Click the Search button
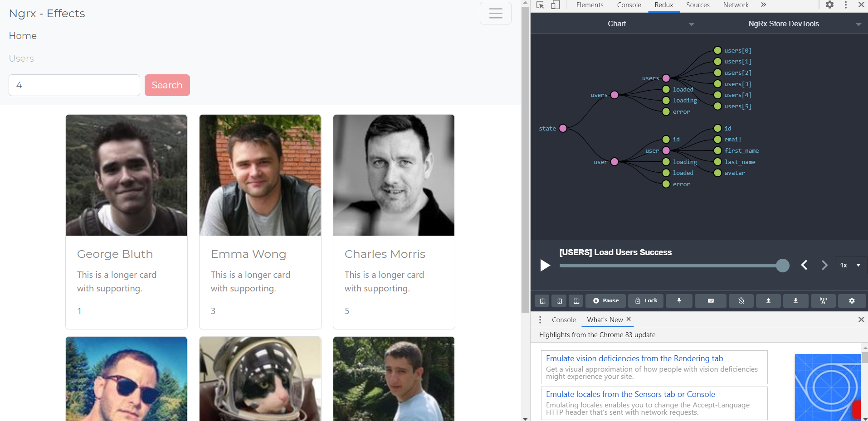868x421 pixels. pos(167,85)
